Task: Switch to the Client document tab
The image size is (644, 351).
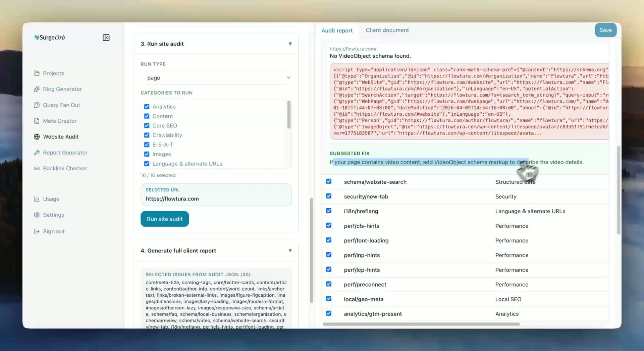Action: [387, 30]
